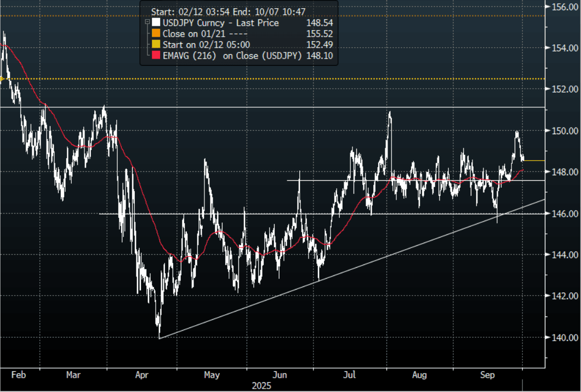The height and width of the screenshot is (392, 581).
Task: Click the white USDJPY Curncy legend swatch
Action: pos(157,23)
